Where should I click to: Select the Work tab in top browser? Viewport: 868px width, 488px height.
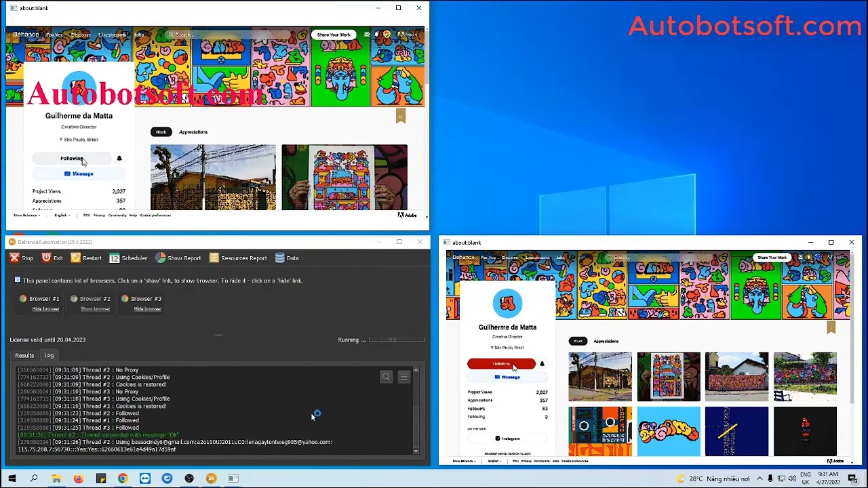(x=161, y=132)
